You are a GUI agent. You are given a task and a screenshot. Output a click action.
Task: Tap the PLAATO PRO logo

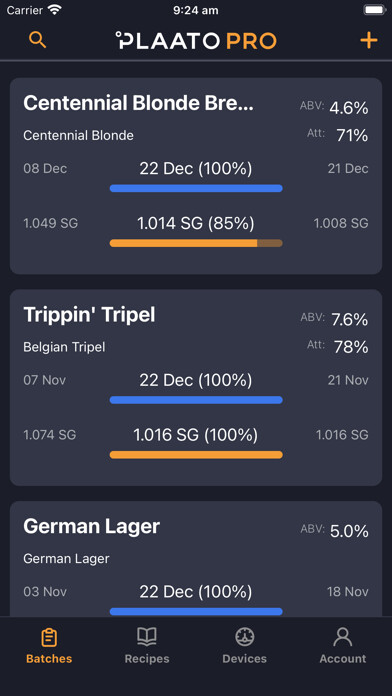196,40
